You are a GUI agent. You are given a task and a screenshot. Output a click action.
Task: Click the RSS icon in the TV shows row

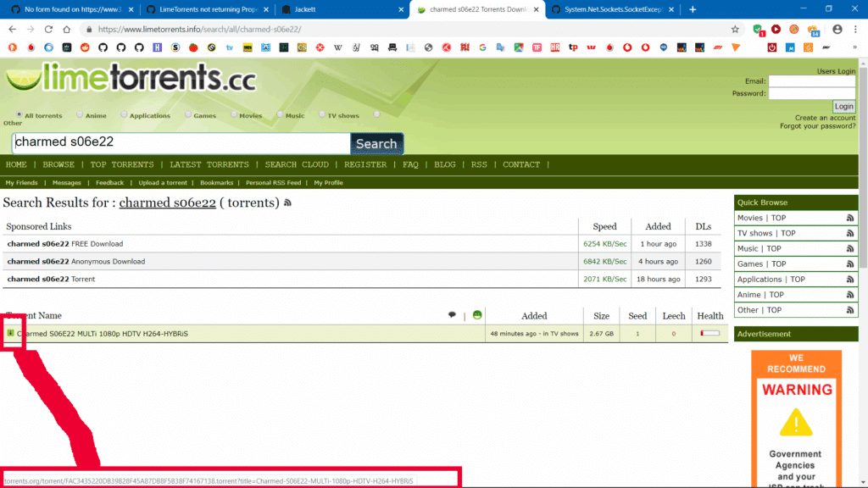(849, 234)
